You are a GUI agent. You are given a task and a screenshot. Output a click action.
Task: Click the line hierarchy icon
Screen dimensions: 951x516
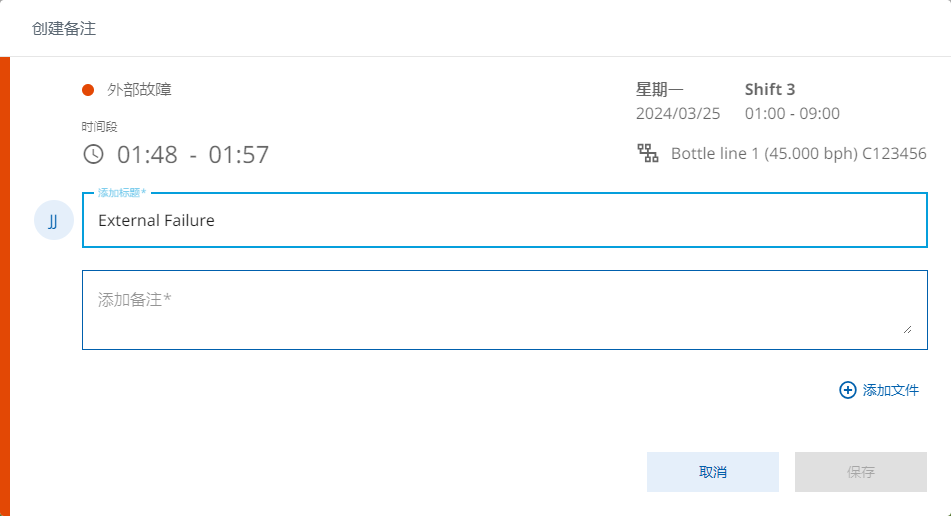pyautogui.click(x=648, y=154)
